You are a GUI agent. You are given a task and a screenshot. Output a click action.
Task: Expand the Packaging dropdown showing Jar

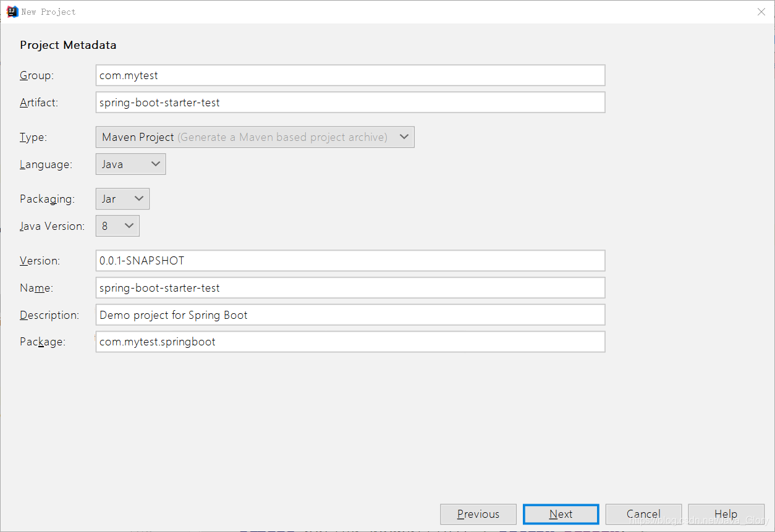click(x=122, y=199)
